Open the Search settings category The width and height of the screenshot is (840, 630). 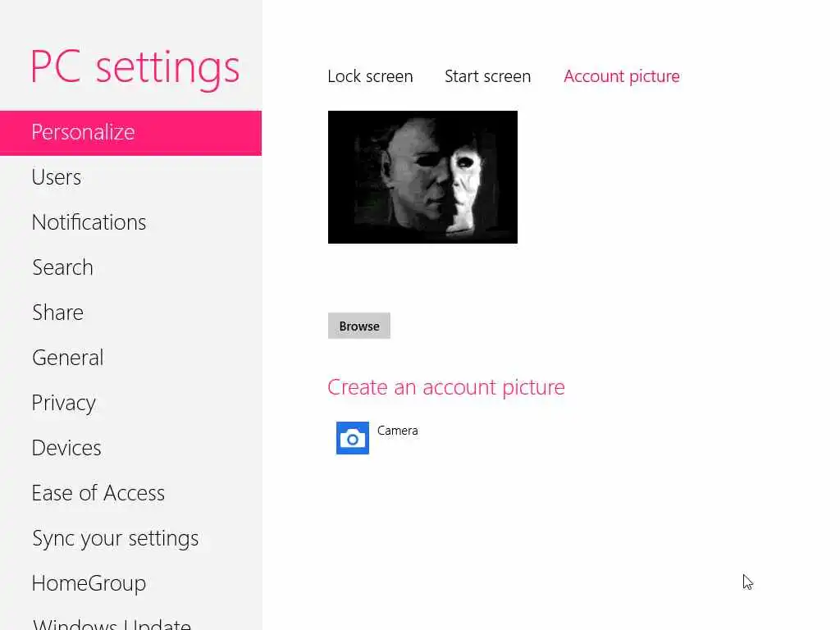point(62,267)
